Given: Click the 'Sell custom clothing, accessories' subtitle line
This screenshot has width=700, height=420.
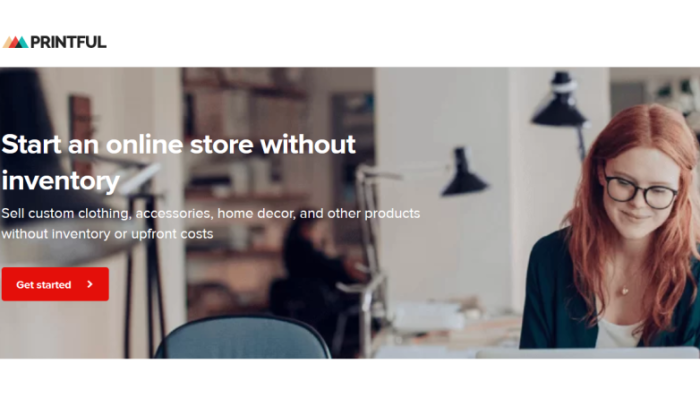Looking at the screenshot, I should tap(210, 213).
